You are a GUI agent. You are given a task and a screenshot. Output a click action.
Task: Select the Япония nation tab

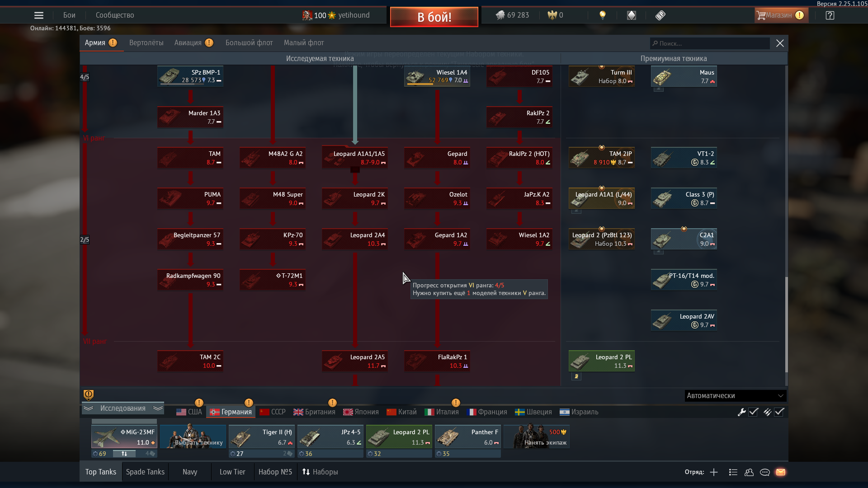coord(361,412)
